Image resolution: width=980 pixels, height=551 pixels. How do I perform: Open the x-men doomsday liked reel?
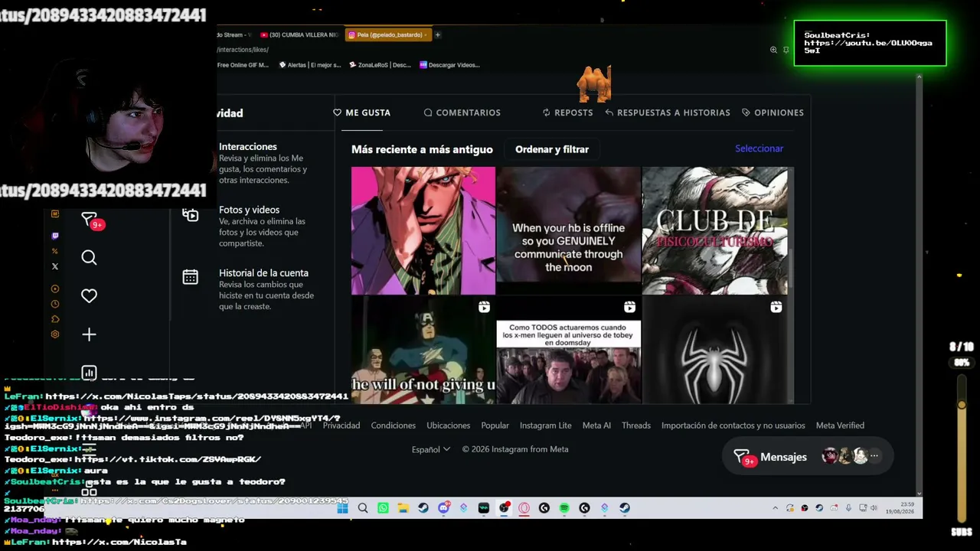click(x=569, y=350)
